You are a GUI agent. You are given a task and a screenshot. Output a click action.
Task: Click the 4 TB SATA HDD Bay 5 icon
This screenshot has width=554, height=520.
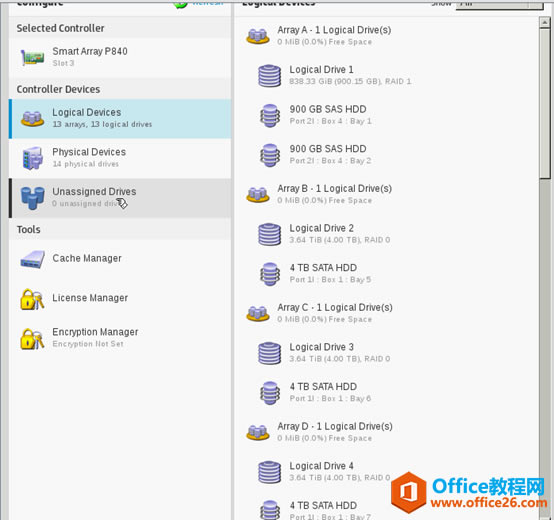pyautogui.click(x=270, y=274)
